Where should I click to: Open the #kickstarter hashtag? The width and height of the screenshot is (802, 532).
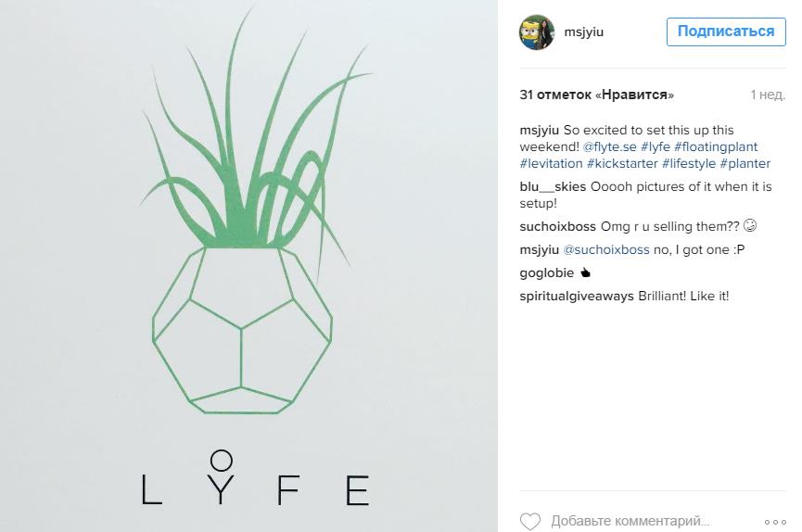(x=622, y=164)
